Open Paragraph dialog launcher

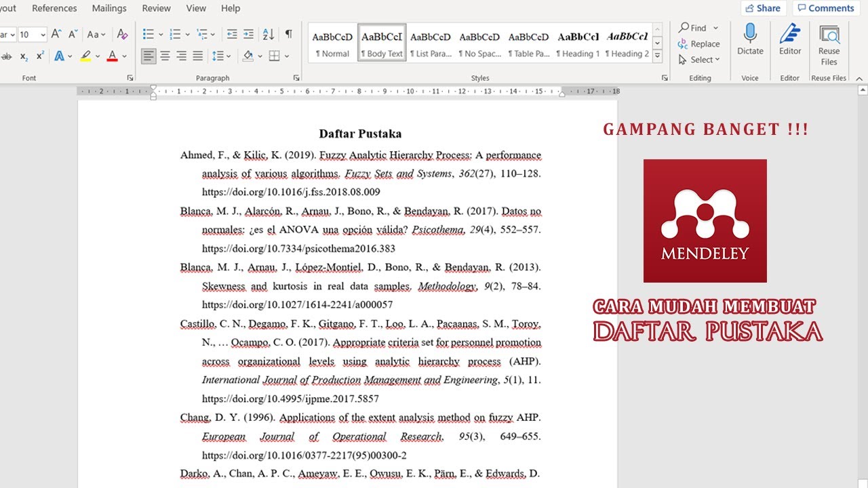point(296,78)
